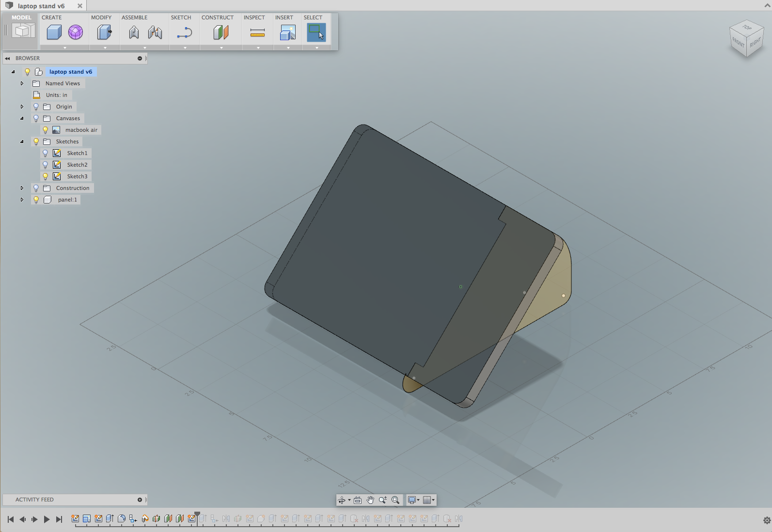Viewport: 772px width, 532px height.
Task: Open the SKETCH menu label
Action: pos(181,17)
